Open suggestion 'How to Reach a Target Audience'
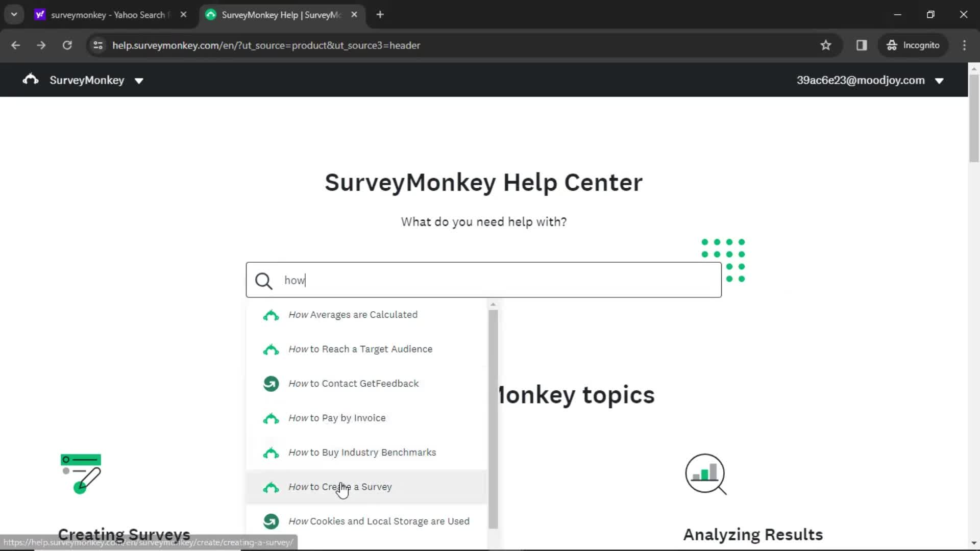This screenshot has width=980, height=551. 366,349
